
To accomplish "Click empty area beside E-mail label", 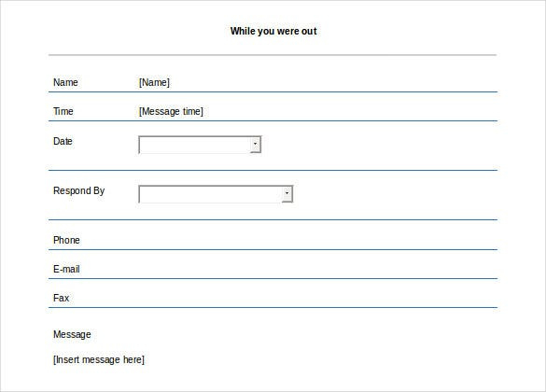I will (289, 269).
